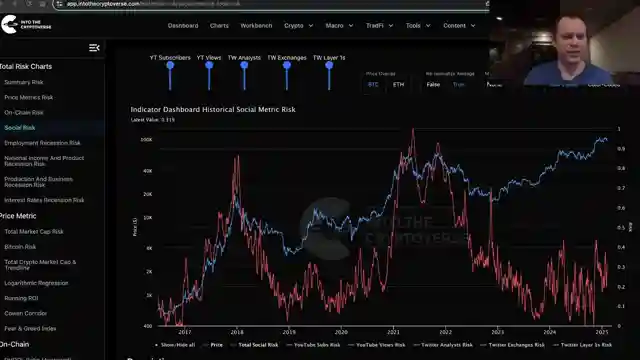Toggle Twitter Exchanges Risk legend series

pos(513,345)
